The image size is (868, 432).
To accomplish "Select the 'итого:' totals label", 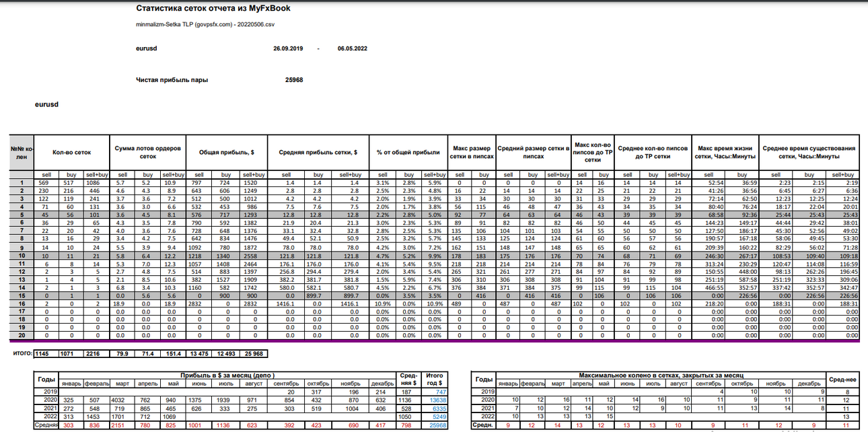I will [x=24, y=352].
